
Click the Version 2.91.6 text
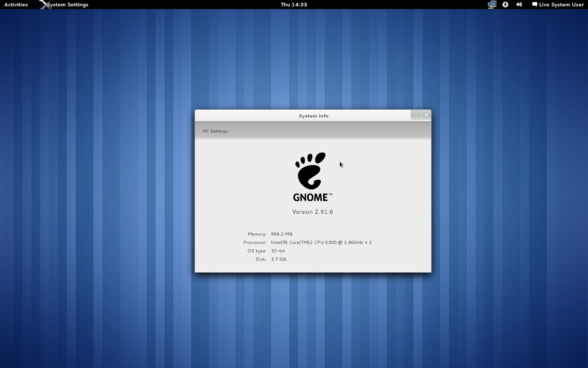click(x=312, y=212)
